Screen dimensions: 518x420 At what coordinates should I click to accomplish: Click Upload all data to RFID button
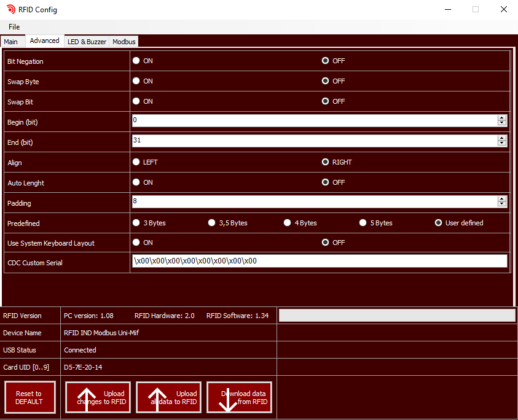tap(169, 397)
